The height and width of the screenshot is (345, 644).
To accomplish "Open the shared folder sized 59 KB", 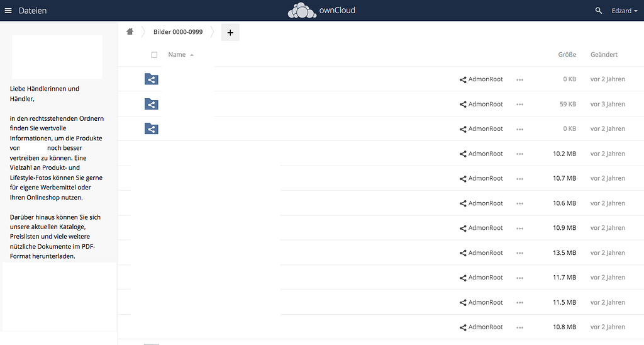I will pos(151,104).
